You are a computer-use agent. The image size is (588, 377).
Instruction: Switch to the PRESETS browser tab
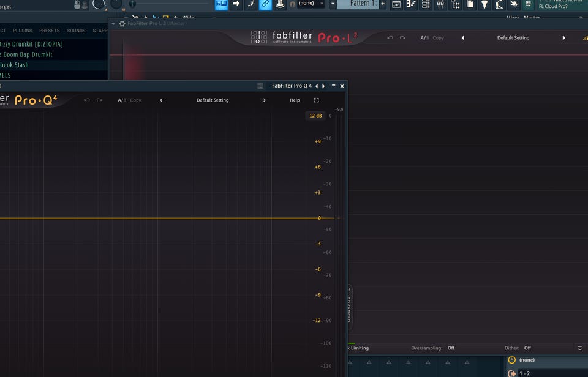(x=50, y=31)
